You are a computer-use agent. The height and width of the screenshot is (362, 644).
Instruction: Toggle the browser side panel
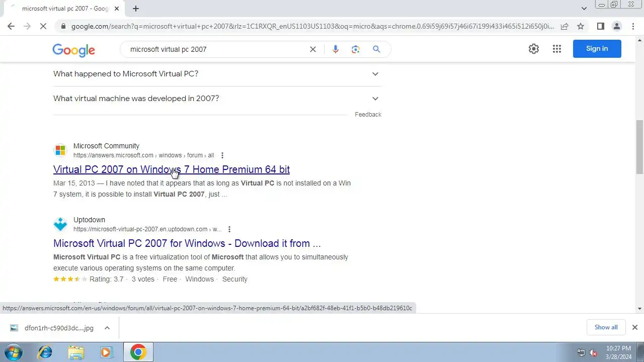[x=601, y=26]
